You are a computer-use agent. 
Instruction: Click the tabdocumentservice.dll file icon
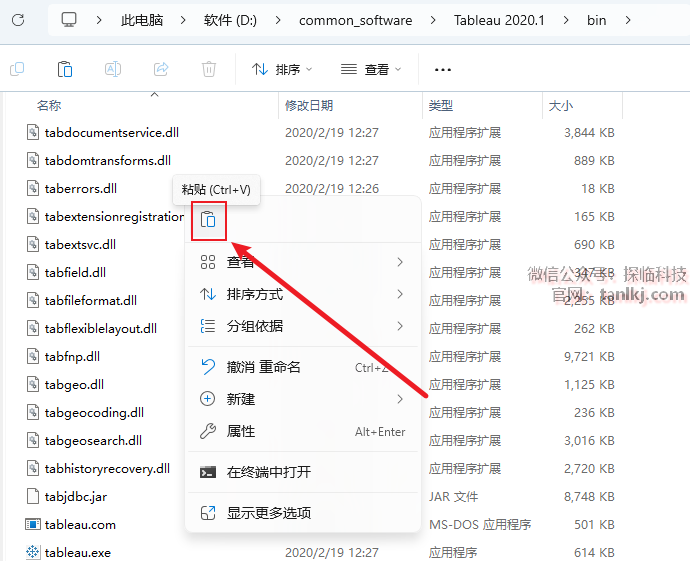coord(33,132)
